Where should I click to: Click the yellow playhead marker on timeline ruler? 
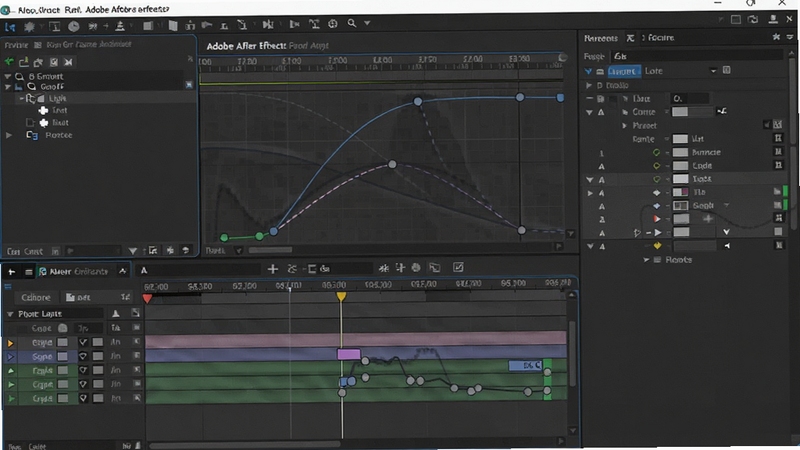(x=341, y=296)
